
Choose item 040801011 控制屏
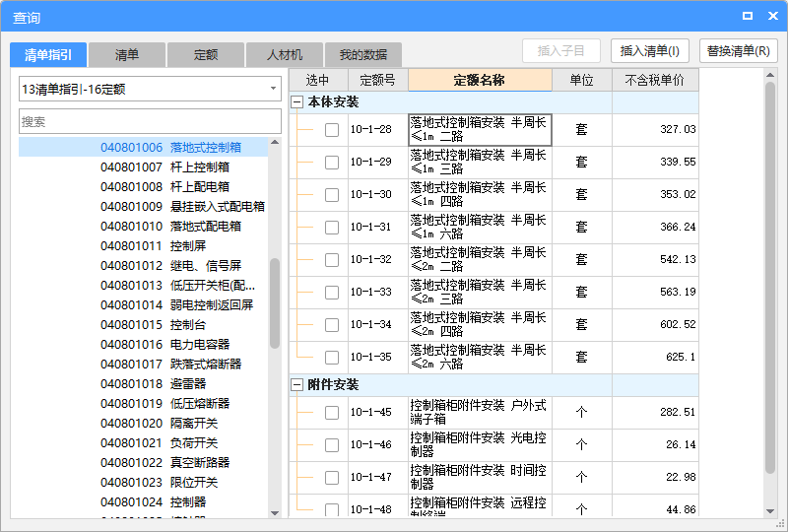click(x=143, y=246)
